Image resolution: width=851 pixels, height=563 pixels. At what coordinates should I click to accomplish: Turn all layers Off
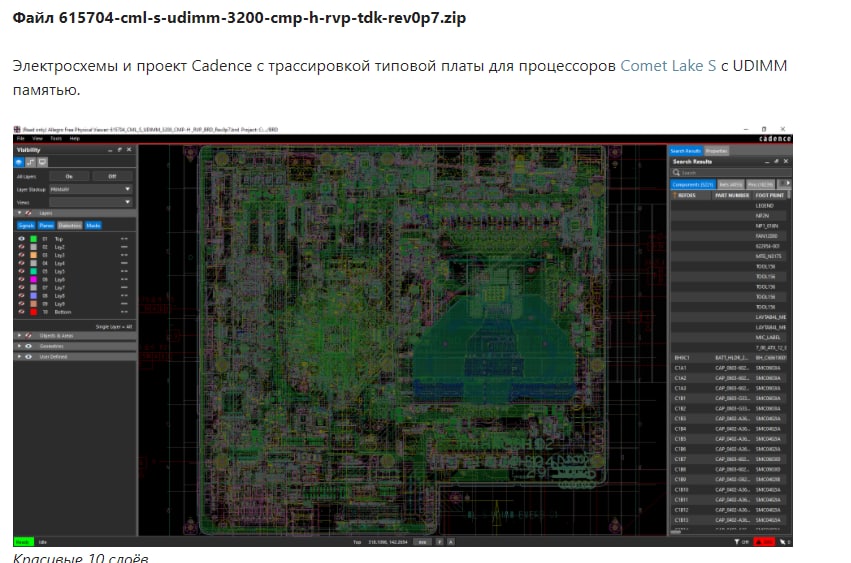(x=112, y=176)
